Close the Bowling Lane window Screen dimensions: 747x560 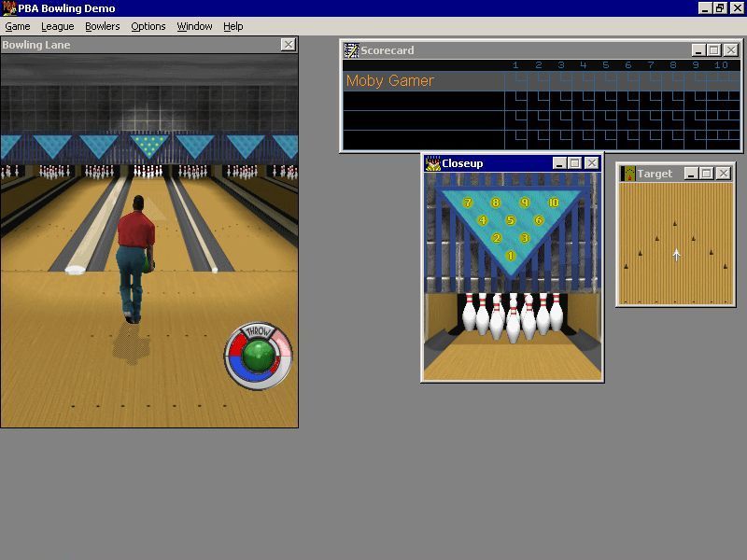click(288, 45)
